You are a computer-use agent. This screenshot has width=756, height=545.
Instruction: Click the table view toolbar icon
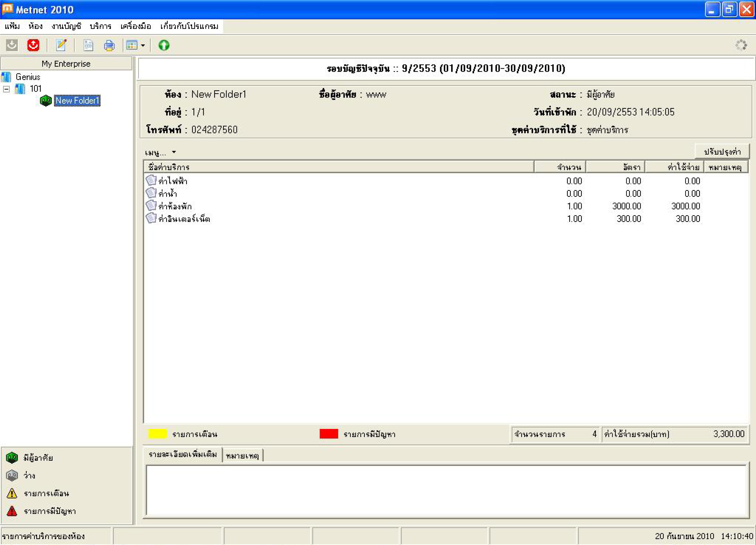[x=132, y=45]
